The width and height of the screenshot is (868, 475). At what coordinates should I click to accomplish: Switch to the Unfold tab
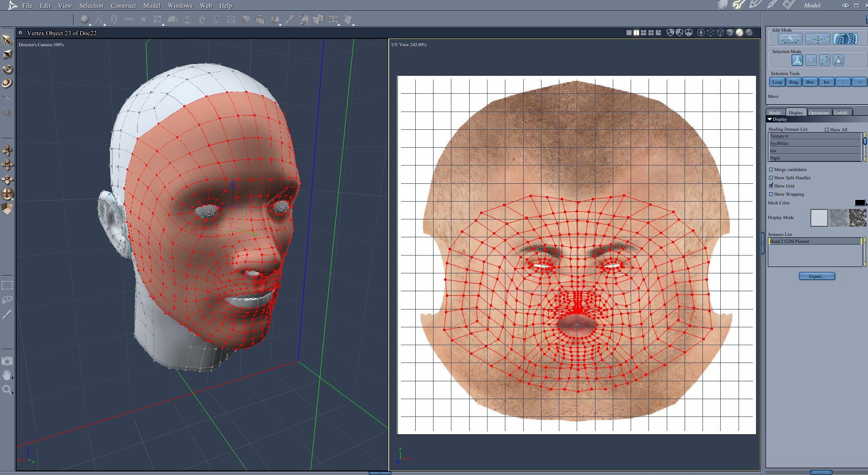click(841, 112)
